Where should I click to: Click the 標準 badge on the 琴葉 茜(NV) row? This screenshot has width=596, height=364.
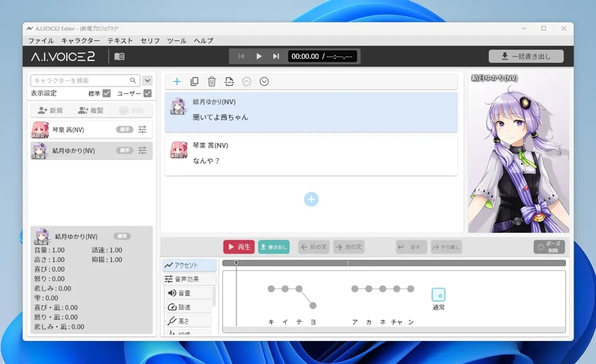coord(125,129)
